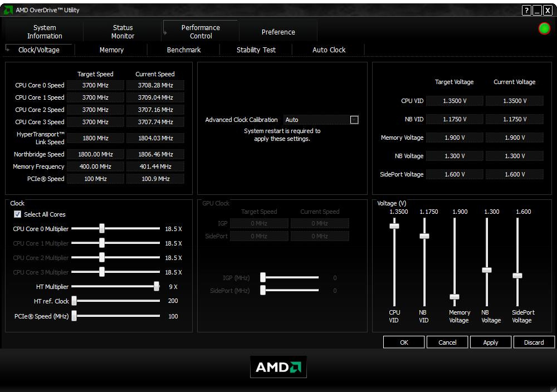557x392 pixels.
Task: Open the Stability Test sub-tab
Action: pyautogui.click(x=256, y=50)
